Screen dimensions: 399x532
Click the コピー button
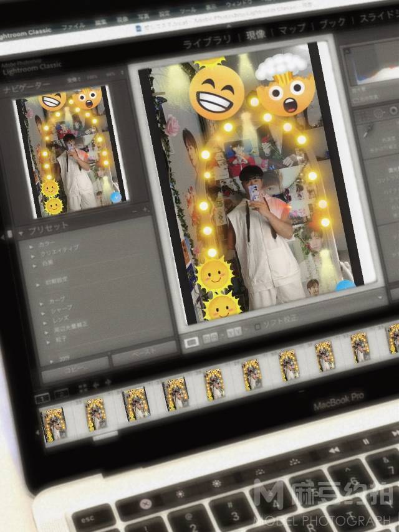(x=75, y=370)
